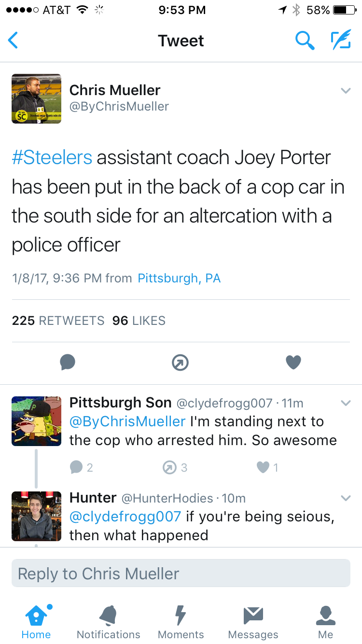This screenshot has width=362, height=644.
Task: Reply icon on Pittsburgh Son's tweet
Action: 76,467
